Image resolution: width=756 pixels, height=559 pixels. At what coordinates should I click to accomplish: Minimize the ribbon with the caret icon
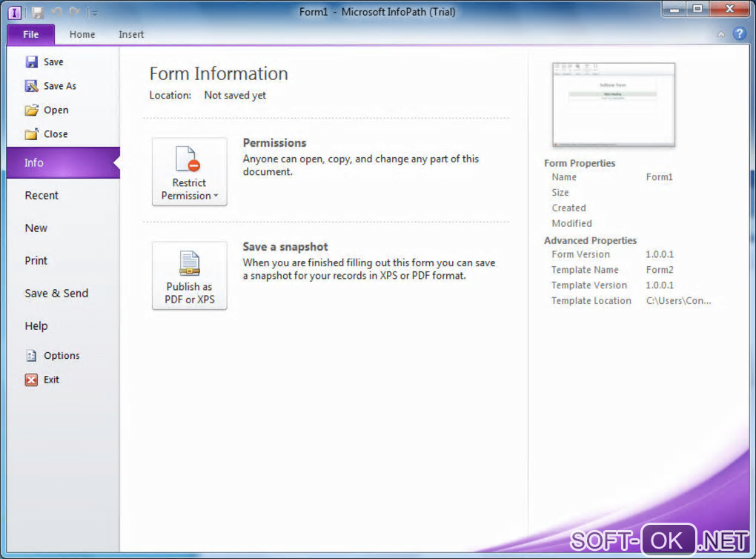point(721,34)
